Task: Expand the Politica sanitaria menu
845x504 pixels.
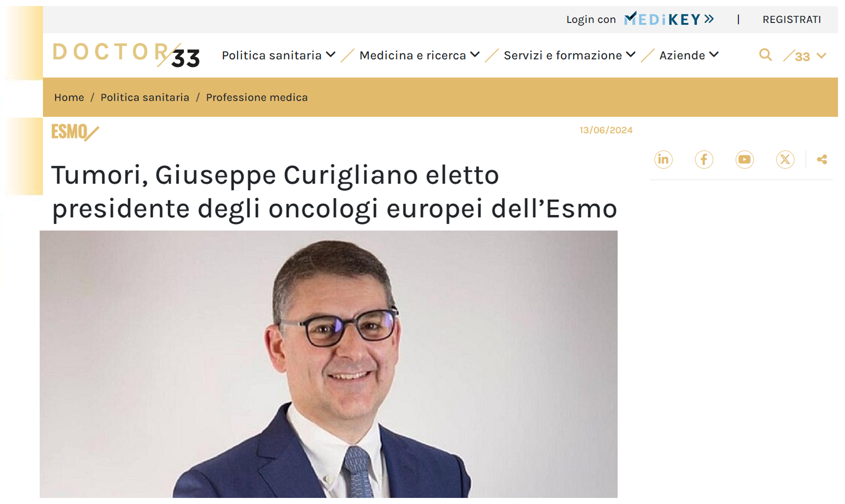Action: pyautogui.click(x=279, y=55)
